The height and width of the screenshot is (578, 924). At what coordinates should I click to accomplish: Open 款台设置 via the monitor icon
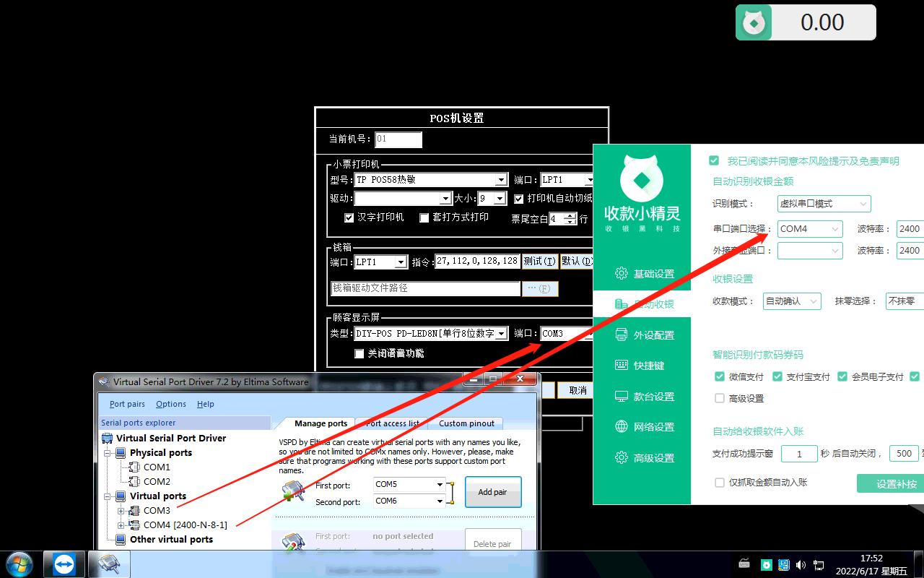point(621,396)
